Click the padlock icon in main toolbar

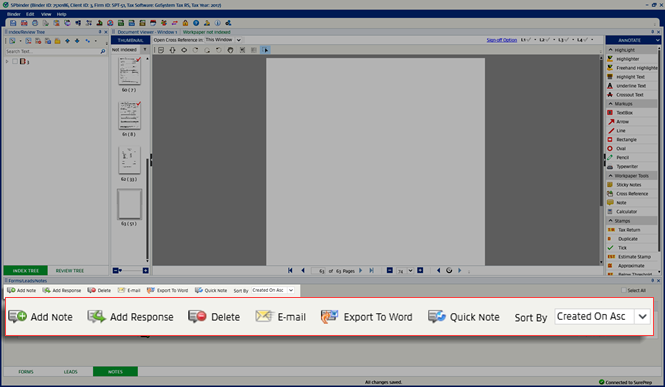pos(185,23)
